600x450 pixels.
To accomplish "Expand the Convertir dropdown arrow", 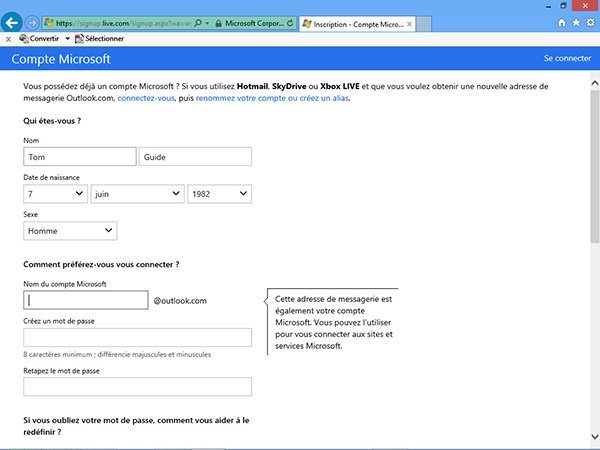I will click(67, 39).
